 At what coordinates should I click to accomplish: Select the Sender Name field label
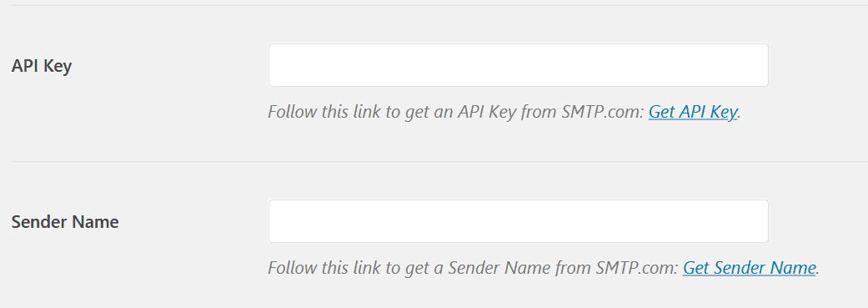pos(65,222)
